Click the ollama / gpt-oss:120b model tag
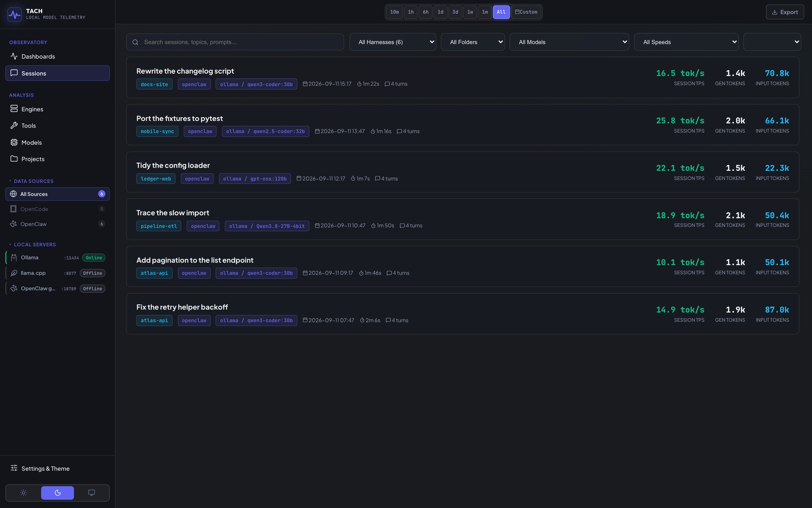 (x=255, y=179)
